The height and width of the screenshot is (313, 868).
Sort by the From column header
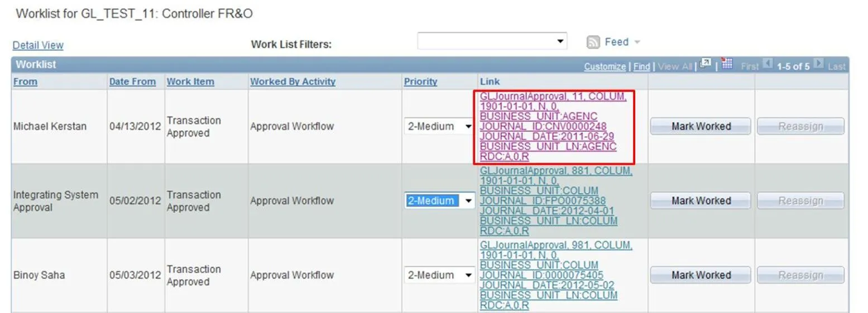pyautogui.click(x=25, y=82)
